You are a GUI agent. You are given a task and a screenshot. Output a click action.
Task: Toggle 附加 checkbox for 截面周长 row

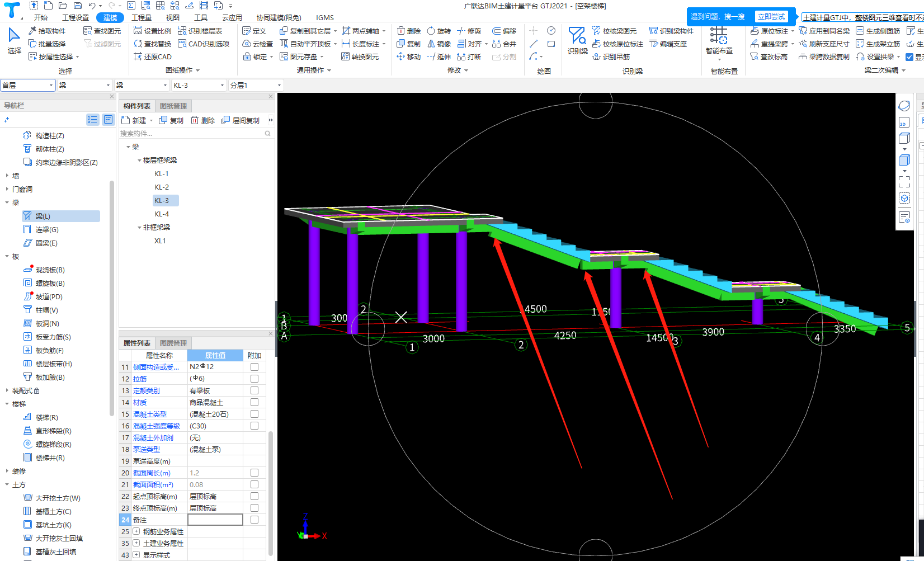254,473
